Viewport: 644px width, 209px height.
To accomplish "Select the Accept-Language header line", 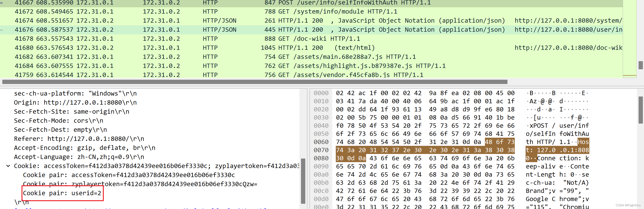I will 79,157.
